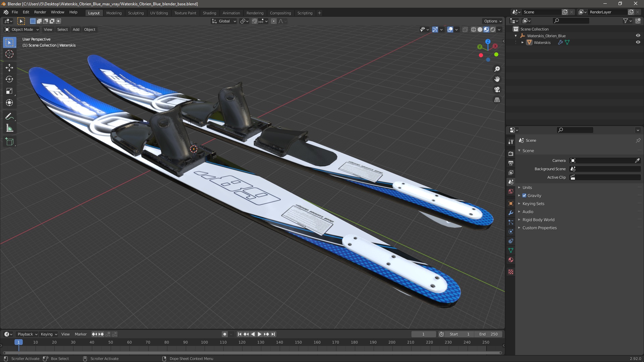
Task: Open the Playback dropdown in timeline
Action: tap(27, 334)
